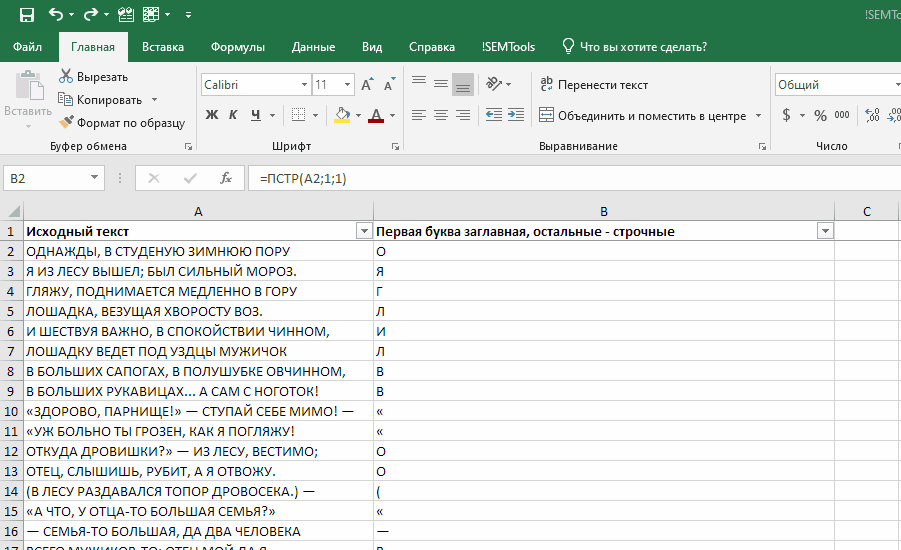
Task: Open the font size 11 dropdown
Action: 348,84
